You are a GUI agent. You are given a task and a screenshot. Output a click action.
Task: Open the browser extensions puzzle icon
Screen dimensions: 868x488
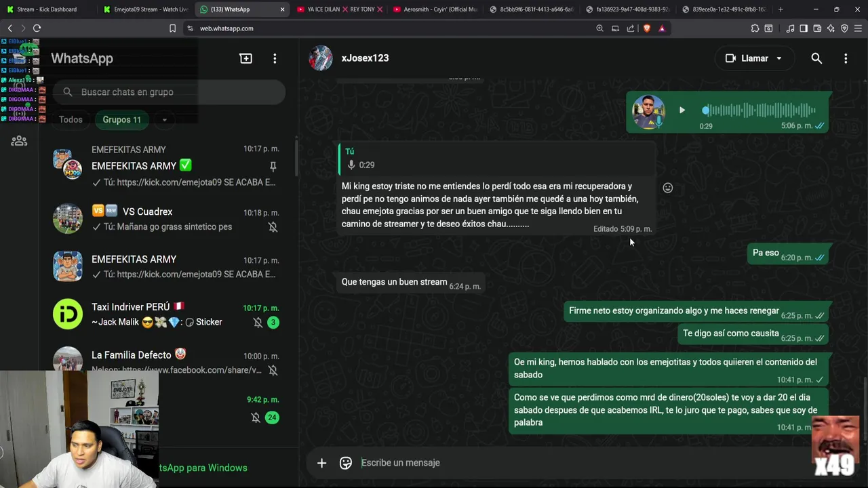click(x=755, y=28)
